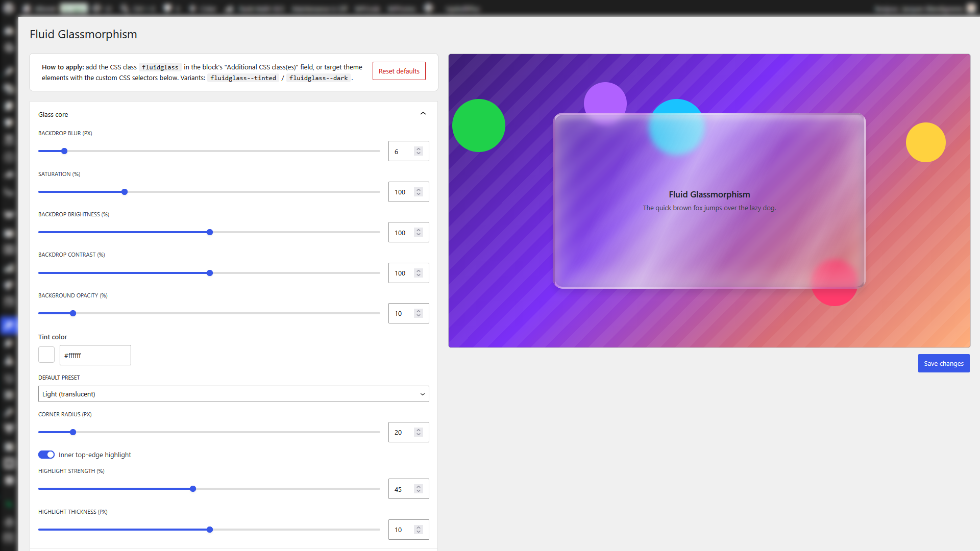Click the Saturation slider handle

coord(125,192)
